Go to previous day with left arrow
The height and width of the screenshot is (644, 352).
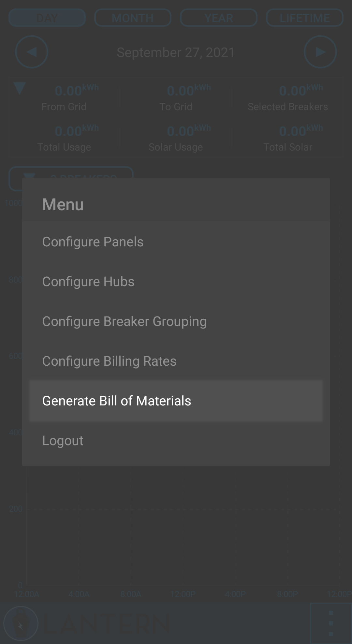(32, 52)
